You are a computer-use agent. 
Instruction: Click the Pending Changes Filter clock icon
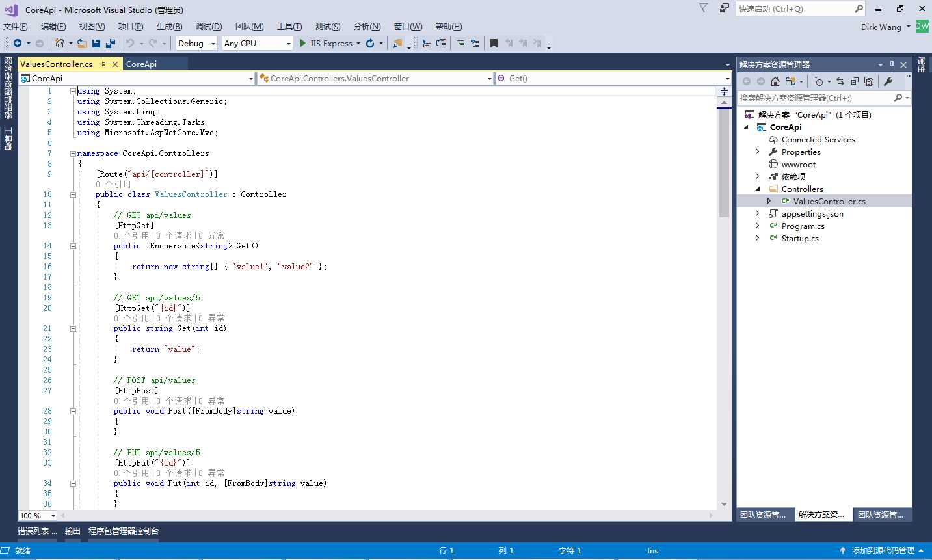click(x=819, y=81)
